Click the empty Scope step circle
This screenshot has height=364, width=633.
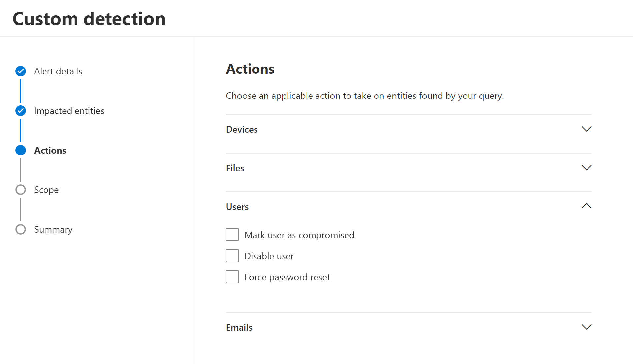point(21,190)
